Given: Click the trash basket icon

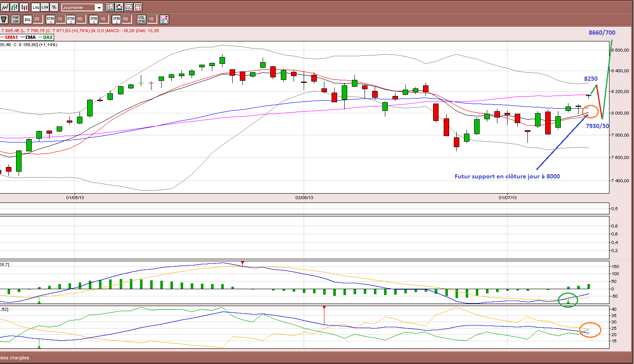Looking at the screenshot, I should click(4, 19).
